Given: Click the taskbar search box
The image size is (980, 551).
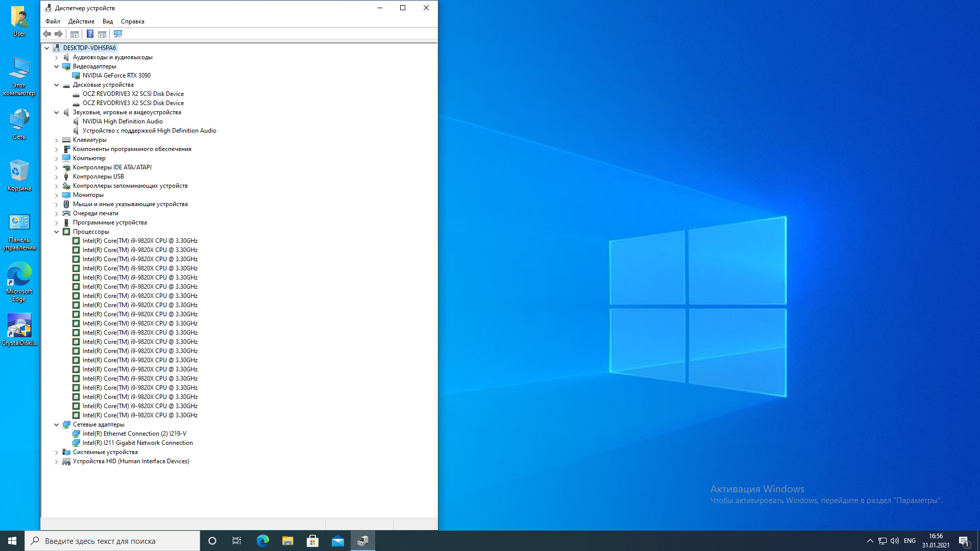Looking at the screenshot, I should [x=112, y=541].
